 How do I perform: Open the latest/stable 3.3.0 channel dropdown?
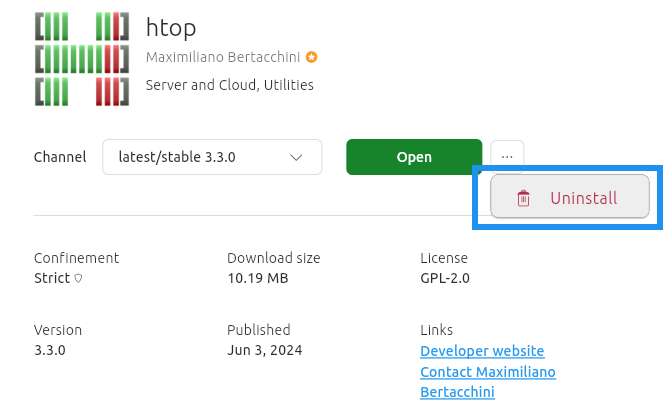pos(212,157)
